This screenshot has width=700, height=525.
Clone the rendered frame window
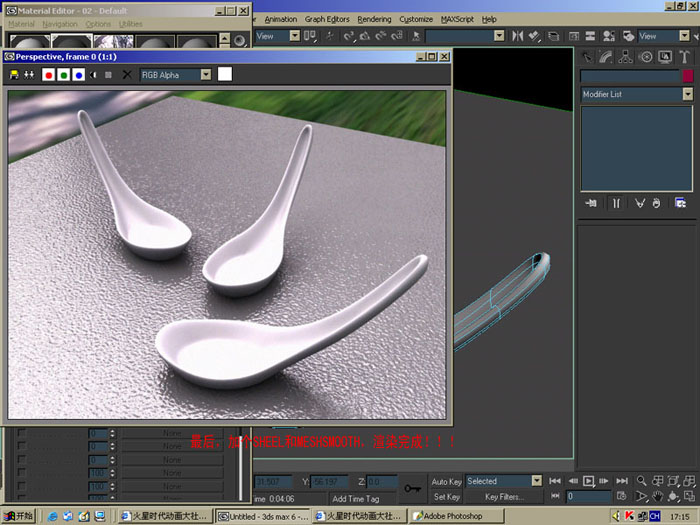29,75
